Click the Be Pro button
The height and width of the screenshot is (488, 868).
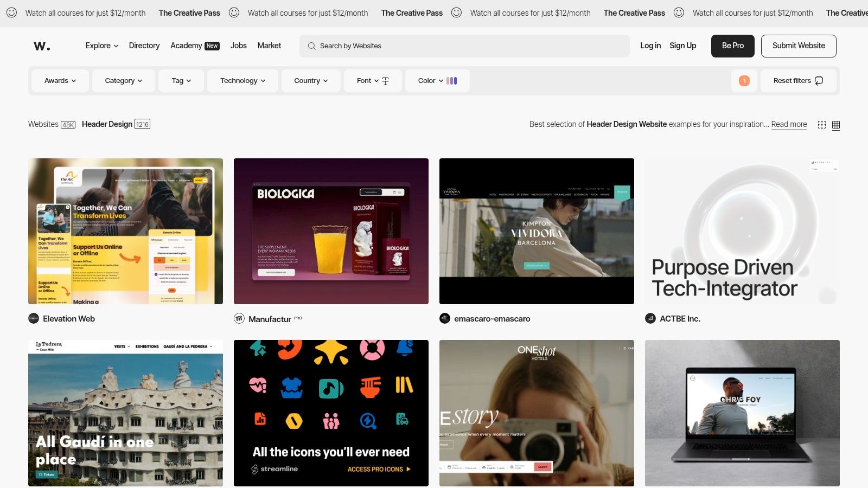732,46
